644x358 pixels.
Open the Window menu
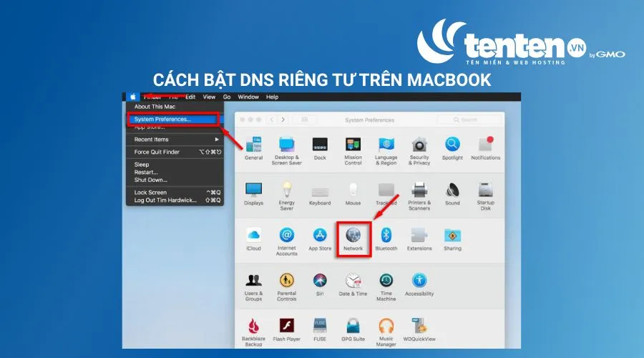(248, 97)
